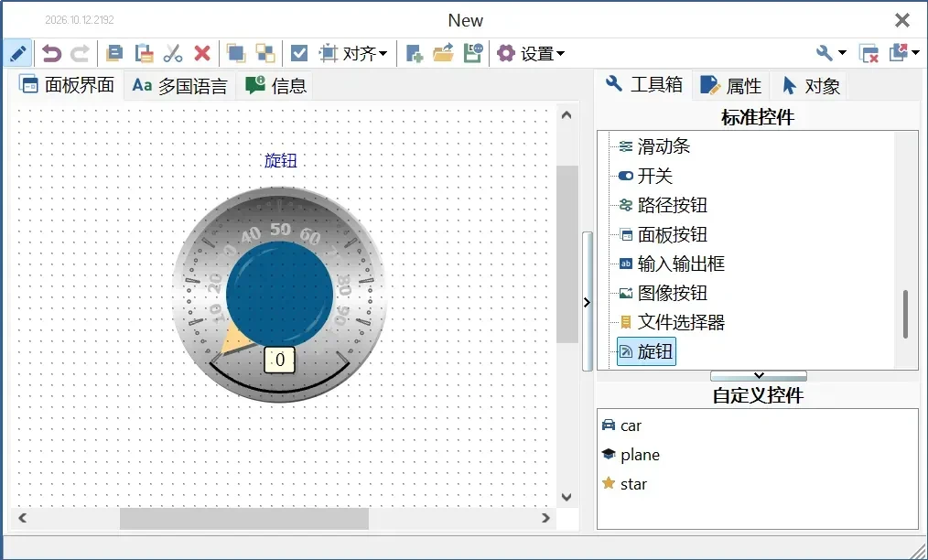Select 旋钮 knob in the toolbox list
Screen dimensions: 928x560
pyautogui.click(x=646, y=351)
